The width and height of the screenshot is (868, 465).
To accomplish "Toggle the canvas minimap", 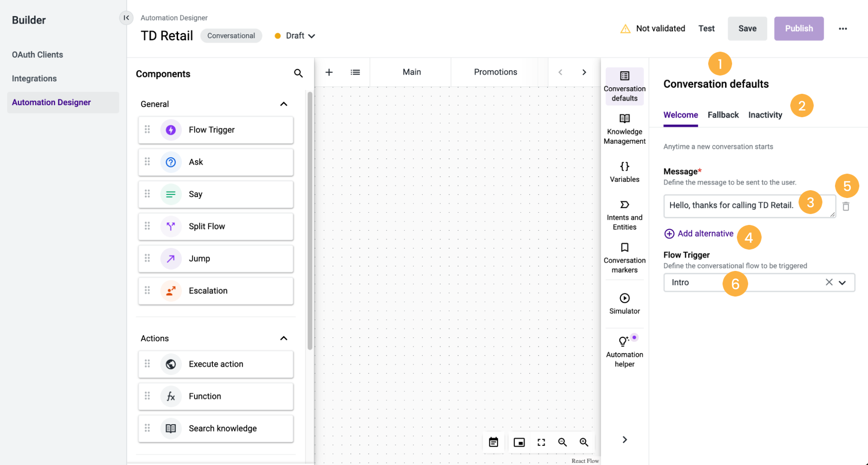I will click(519, 442).
